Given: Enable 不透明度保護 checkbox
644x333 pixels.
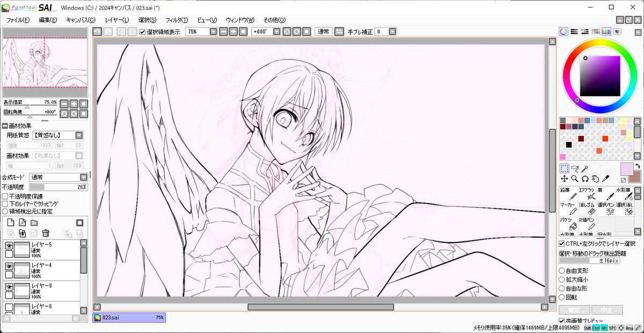Looking at the screenshot, I should tap(5, 197).
